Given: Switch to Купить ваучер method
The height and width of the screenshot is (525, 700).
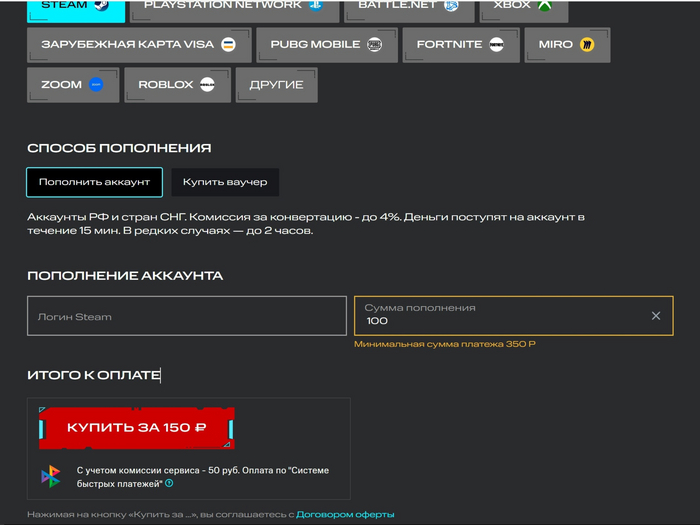Looking at the screenshot, I should [225, 182].
